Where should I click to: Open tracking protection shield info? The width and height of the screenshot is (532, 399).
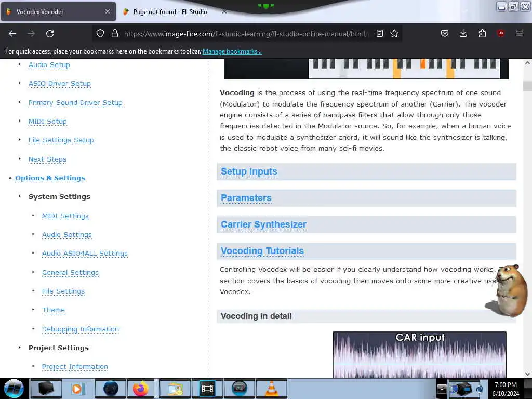click(100, 34)
